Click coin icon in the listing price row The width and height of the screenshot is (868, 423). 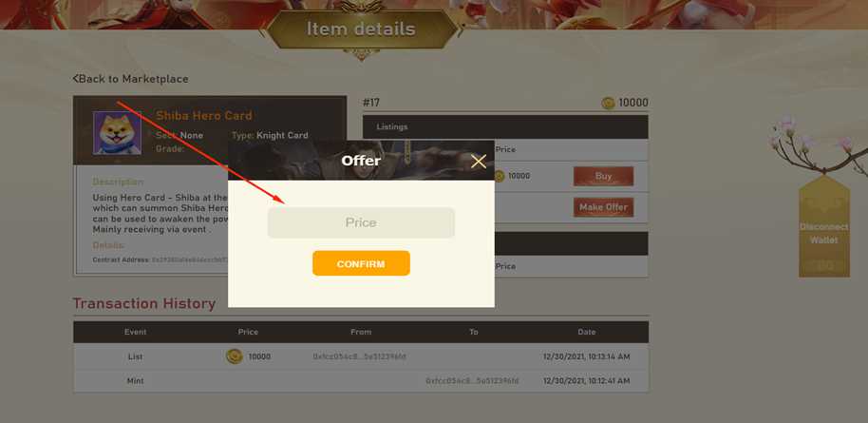click(x=500, y=176)
